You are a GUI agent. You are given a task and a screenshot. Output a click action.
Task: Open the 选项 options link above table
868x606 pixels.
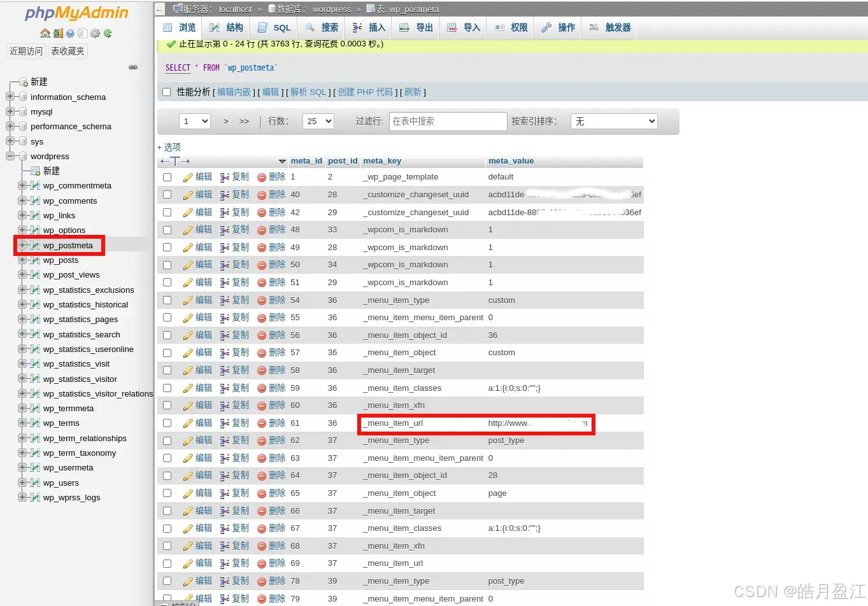[x=169, y=147]
